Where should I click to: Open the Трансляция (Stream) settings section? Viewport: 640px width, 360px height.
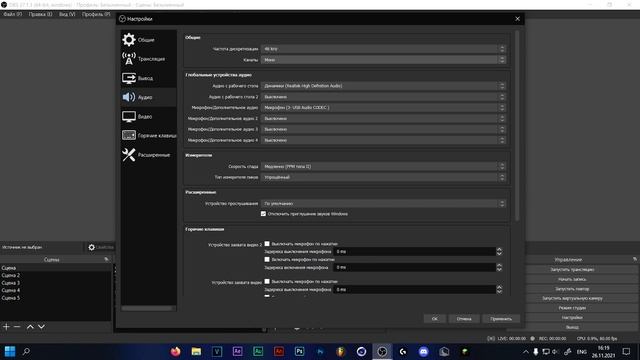(x=148, y=59)
